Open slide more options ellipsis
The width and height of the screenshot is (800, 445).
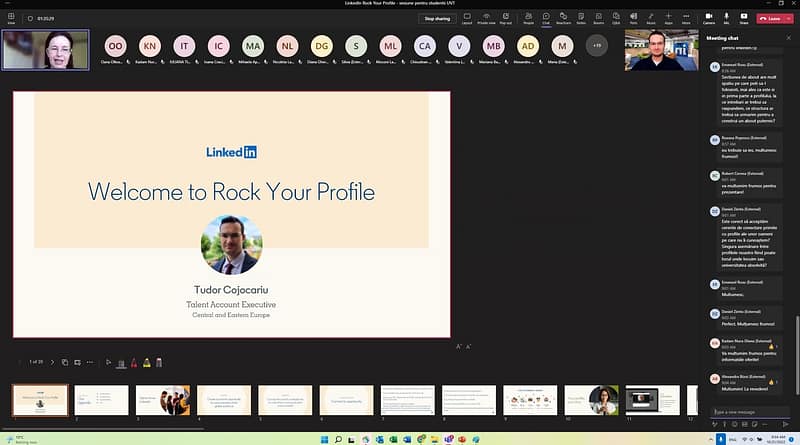90,362
